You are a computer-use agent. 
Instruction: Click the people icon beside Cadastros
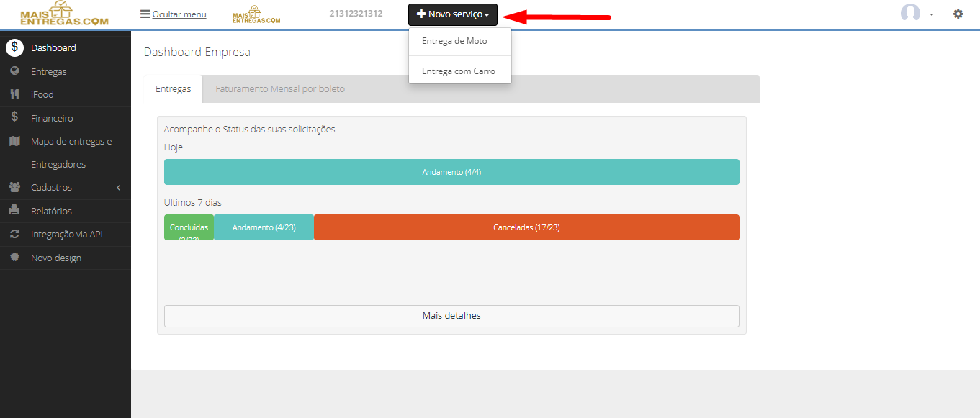click(x=14, y=187)
